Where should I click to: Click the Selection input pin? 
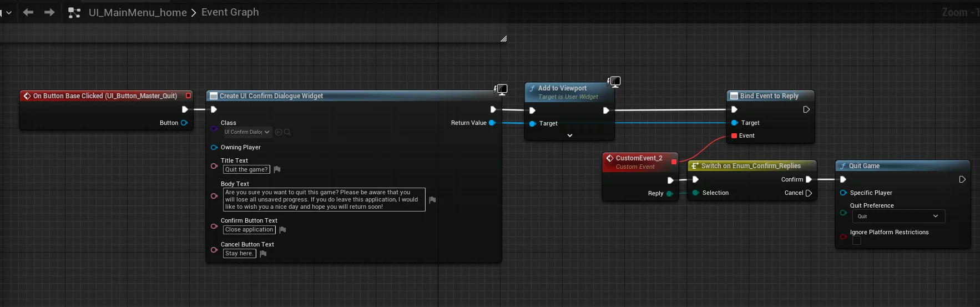click(x=695, y=193)
